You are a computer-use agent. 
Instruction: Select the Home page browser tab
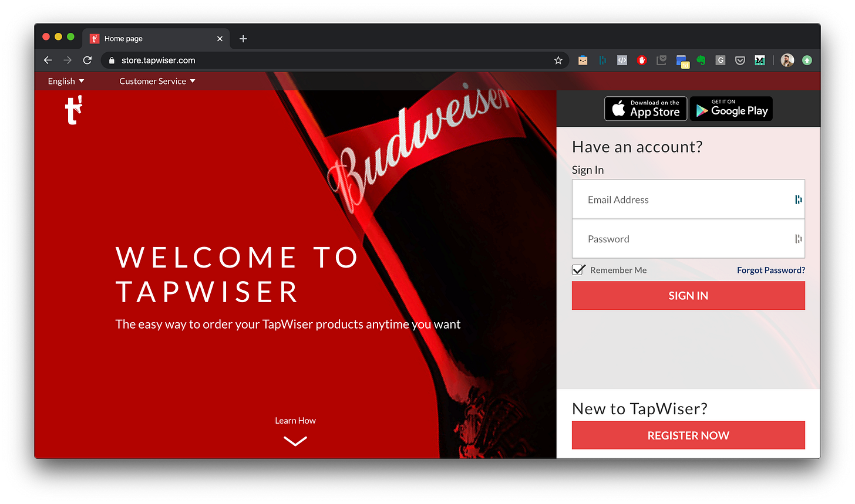156,39
